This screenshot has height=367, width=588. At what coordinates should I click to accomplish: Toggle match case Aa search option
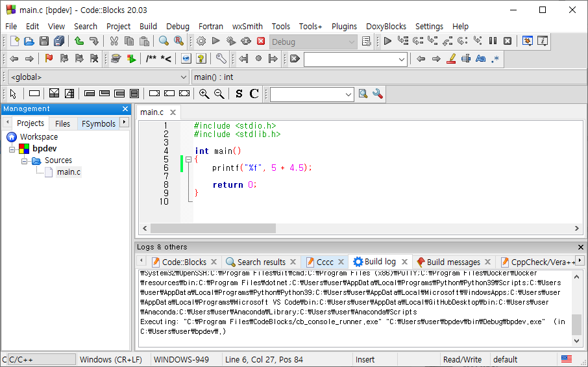click(x=481, y=58)
